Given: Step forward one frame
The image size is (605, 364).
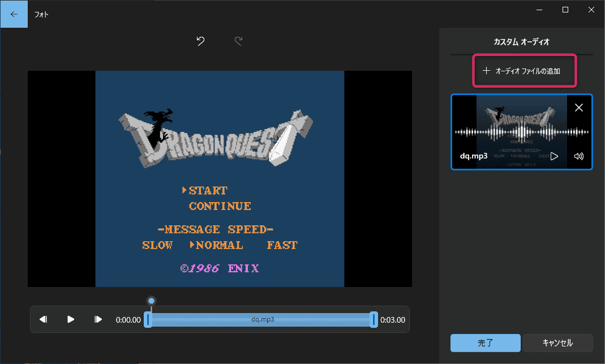Looking at the screenshot, I should 98,319.
